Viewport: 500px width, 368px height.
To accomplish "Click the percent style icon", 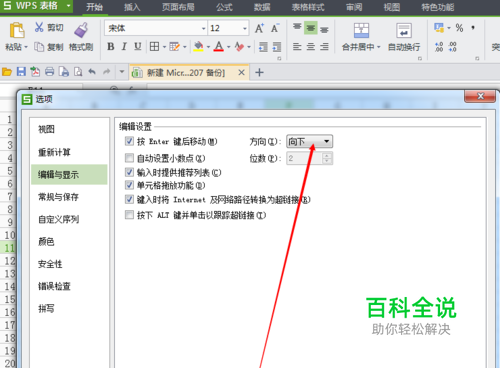I will coord(459,28).
